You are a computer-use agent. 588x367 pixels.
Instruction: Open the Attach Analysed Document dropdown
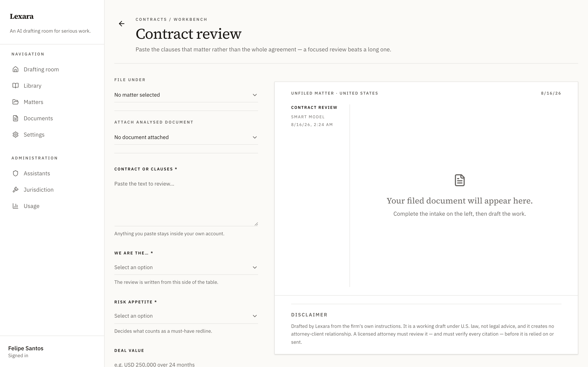click(186, 137)
